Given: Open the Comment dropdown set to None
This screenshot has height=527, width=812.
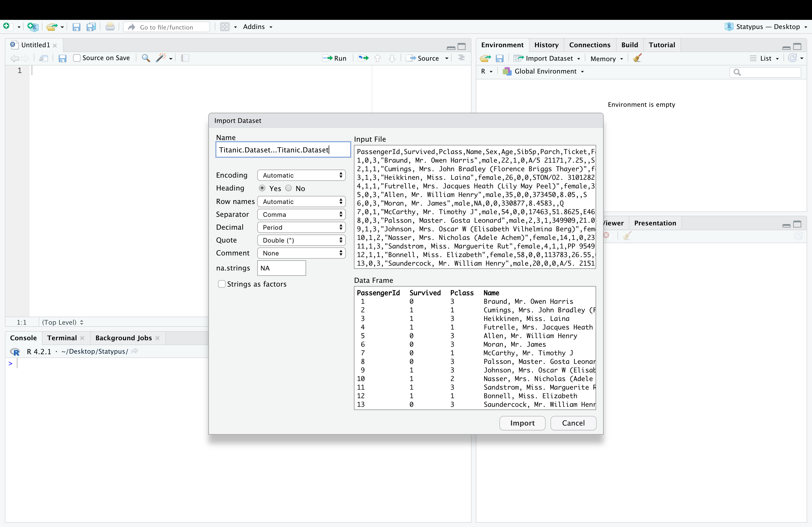Looking at the screenshot, I should (x=301, y=253).
